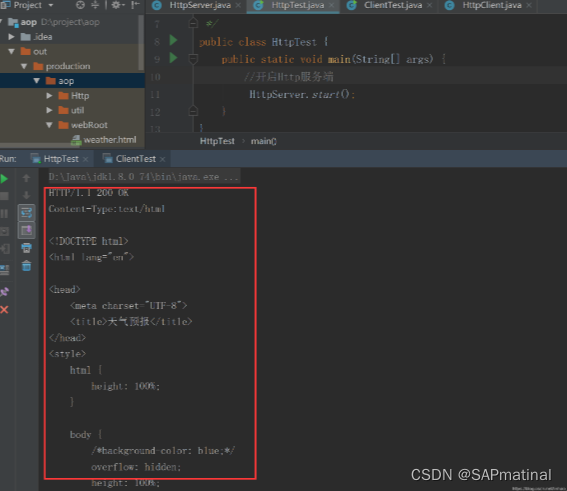Image resolution: width=567 pixels, height=491 pixels.
Task: Expand the Http folder
Action: [x=49, y=96]
